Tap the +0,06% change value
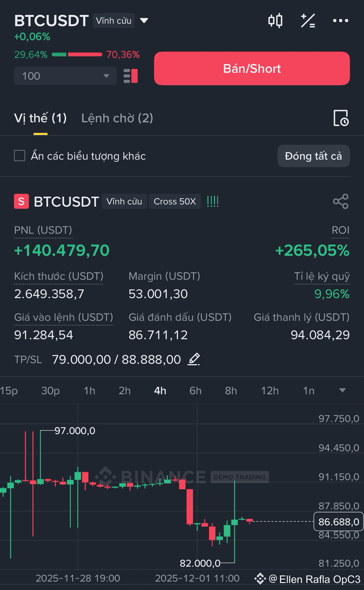The height and width of the screenshot is (590, 364). pos(32,36)
